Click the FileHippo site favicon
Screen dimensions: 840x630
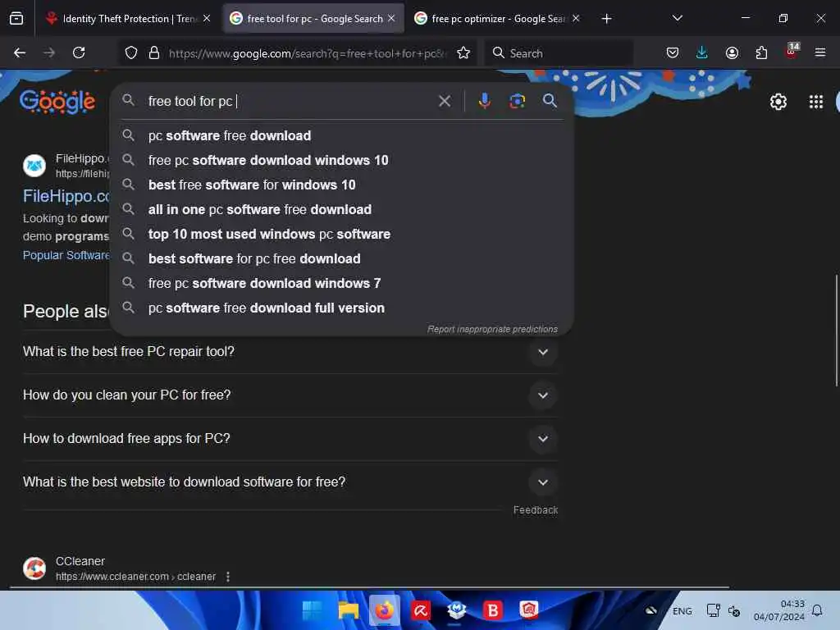coord(34,166)
